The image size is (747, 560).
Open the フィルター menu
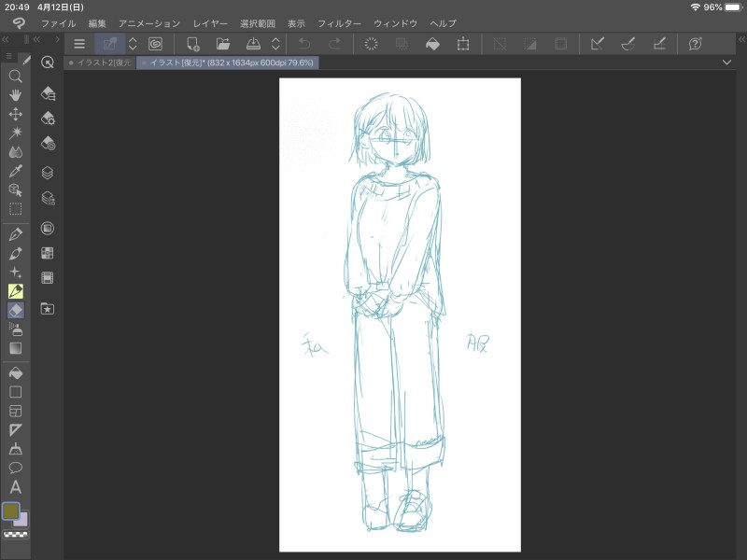pyautogui.click(x=339, y=22)
